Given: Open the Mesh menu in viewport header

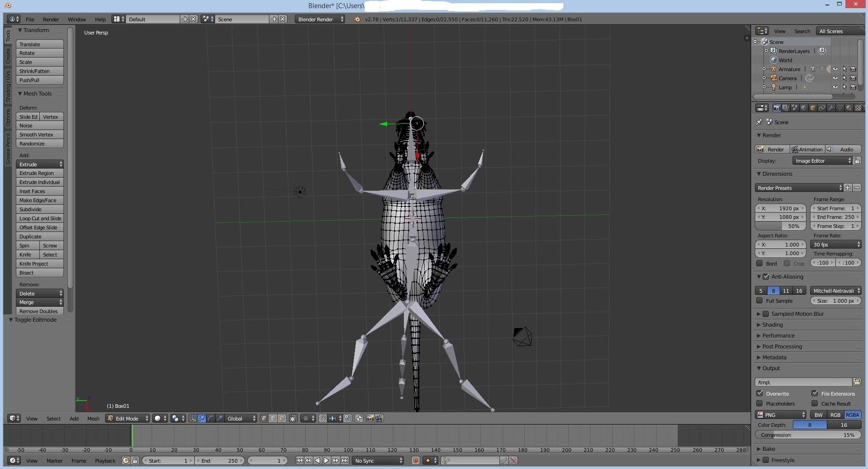Looking at the screenshot, I should coord(93,418).
